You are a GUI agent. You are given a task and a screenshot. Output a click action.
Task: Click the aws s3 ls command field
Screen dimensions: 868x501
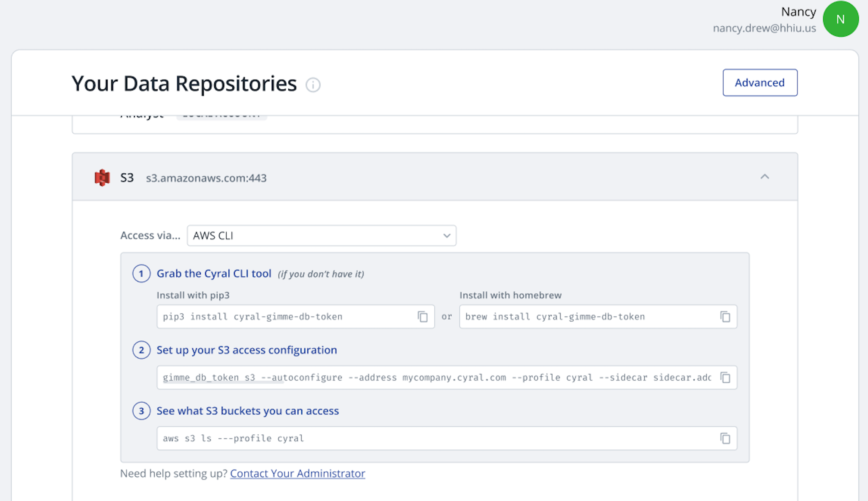[436, 438]
